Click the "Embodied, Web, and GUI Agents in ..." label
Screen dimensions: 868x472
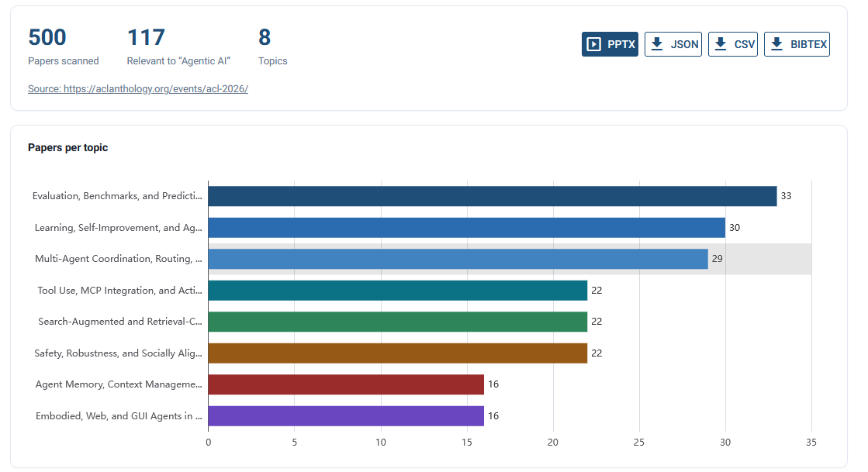pos(119,415)
